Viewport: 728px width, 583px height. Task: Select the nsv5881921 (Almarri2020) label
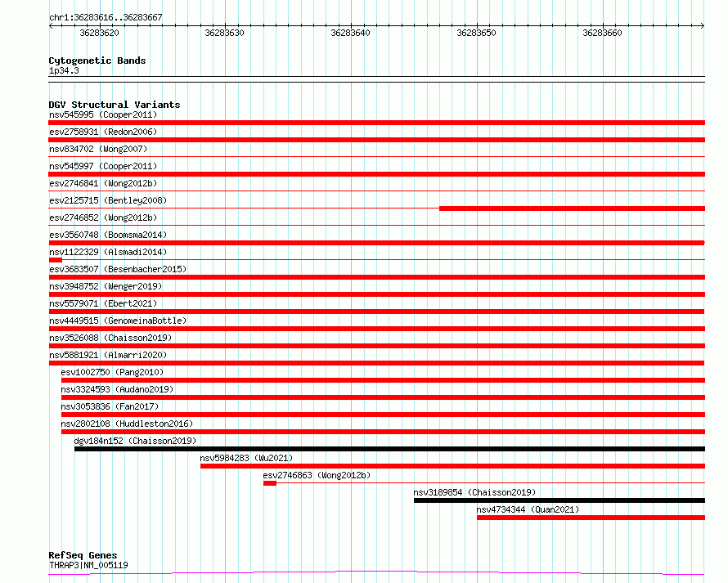tap(108, 355)
